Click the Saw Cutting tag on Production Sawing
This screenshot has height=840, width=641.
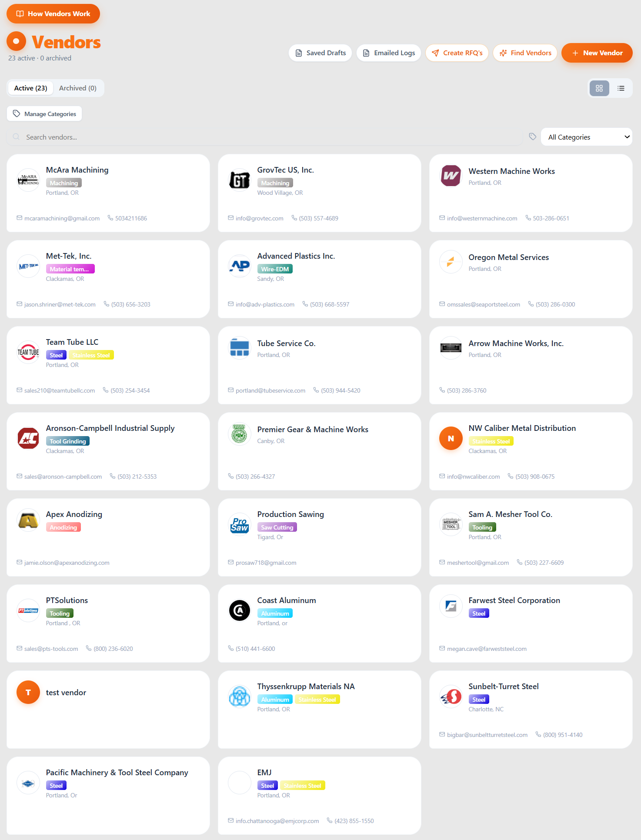(x=277, y=527)
